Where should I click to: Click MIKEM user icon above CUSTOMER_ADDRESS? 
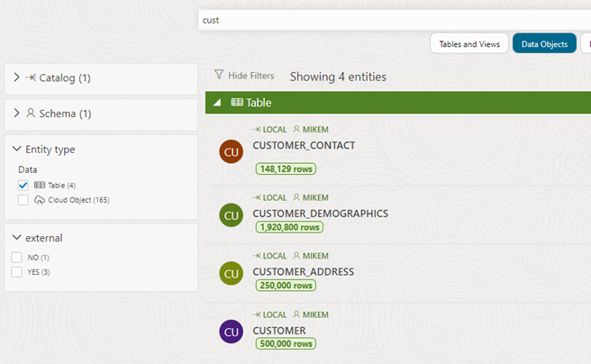(x=296, y=256)
